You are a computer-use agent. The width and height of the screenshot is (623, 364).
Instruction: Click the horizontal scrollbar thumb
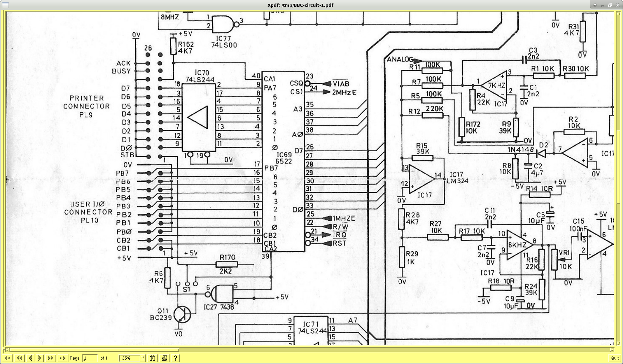point(94,349)
